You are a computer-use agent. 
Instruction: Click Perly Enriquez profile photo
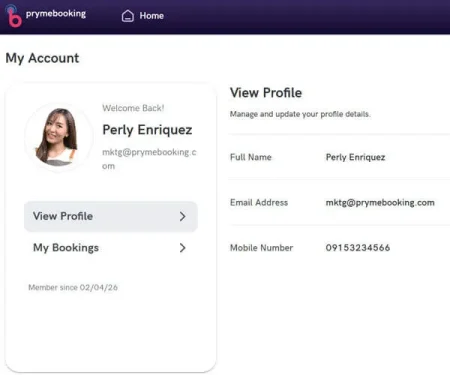[x=59, y=137]
